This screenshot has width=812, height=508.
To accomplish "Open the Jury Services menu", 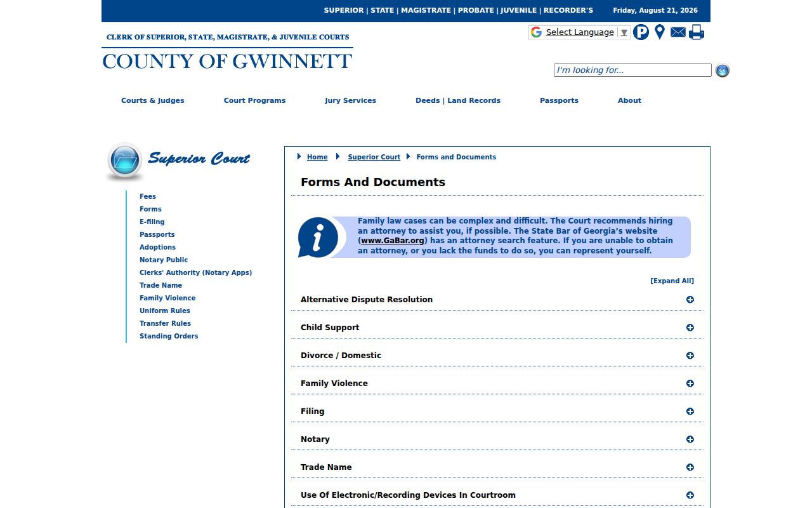I will (350, 100).
